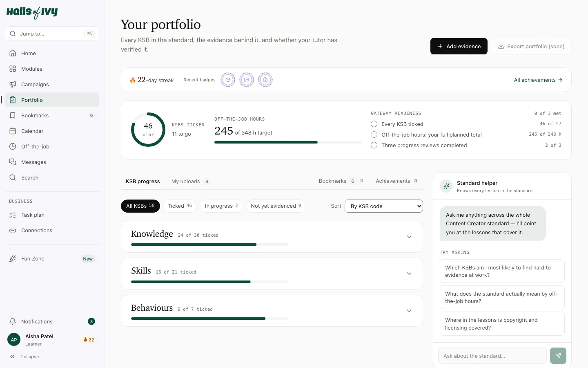Click the Connections link icon
Viewport: 588px width, 368px height.
click(13, 230)
